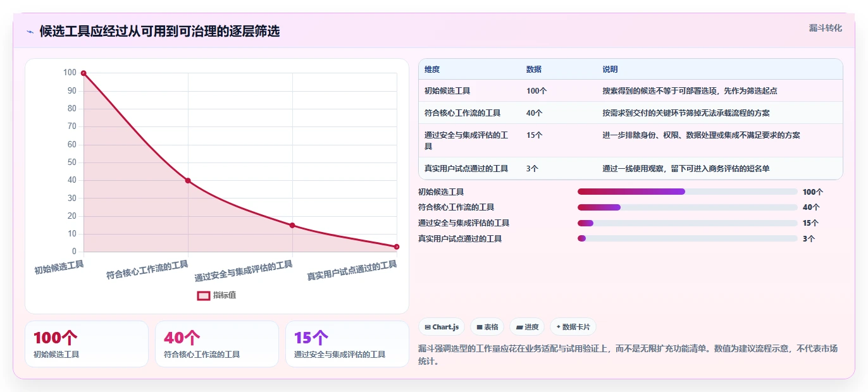Click the 符合核心工作流的工具 label in progress list
The image size is (868, 392).
tap(456, 207)
